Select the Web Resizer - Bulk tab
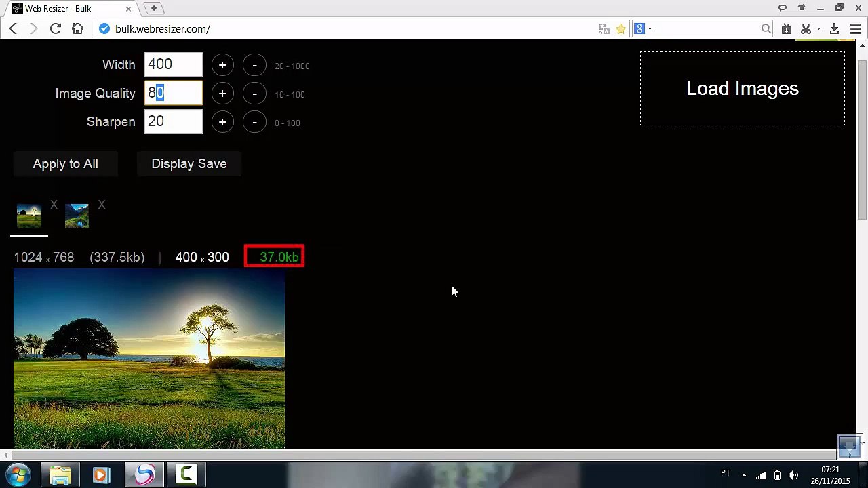This screenshot has height=488, width=868. coord(71,9)
